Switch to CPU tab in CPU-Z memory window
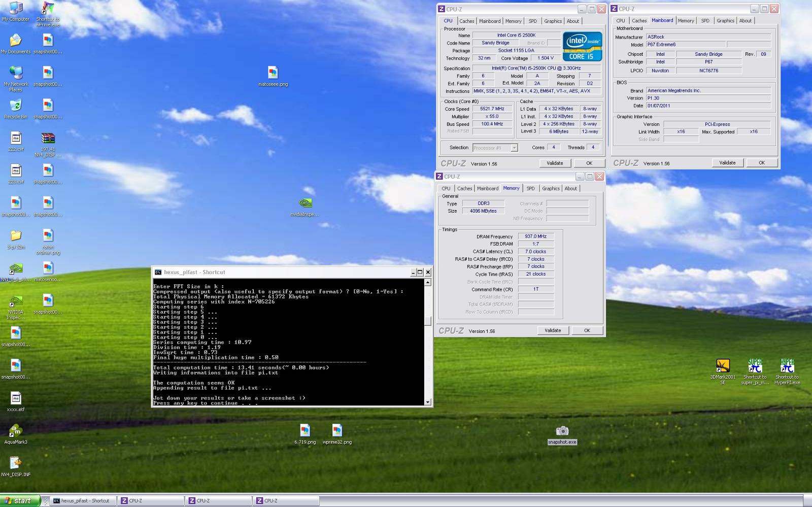Screen dimensions: 812x507 [446, 188]
